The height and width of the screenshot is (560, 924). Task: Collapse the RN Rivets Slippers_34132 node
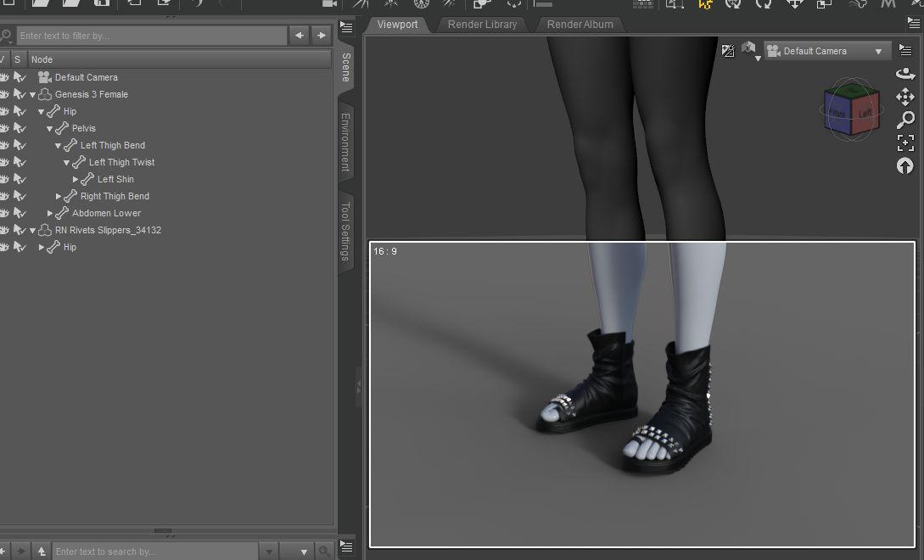(32, 231)
